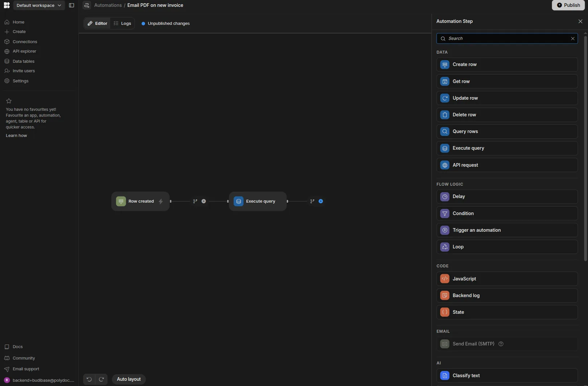The image size is (588, 386).
Task: Add Execute query step from panel
Action: pyautogui.click(x=507, y=148)
